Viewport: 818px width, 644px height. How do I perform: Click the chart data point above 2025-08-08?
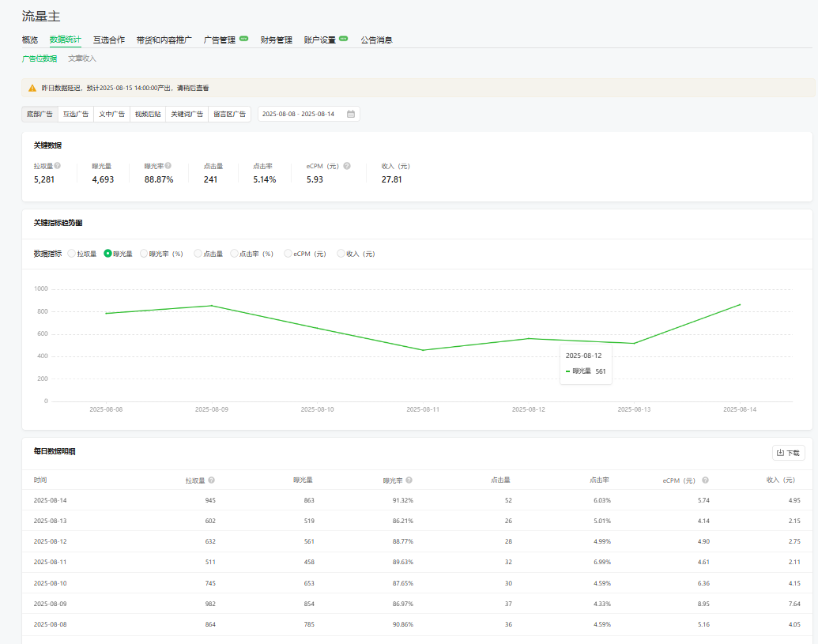106,314
